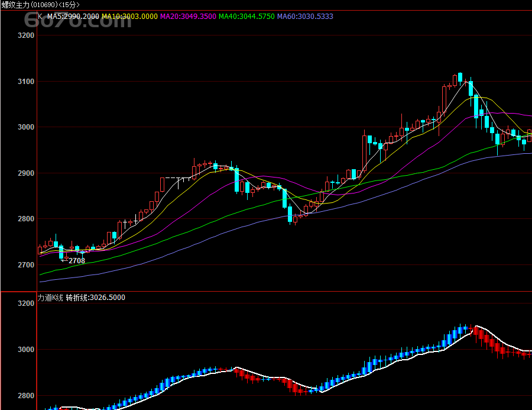Click the 2700 price axis label
532x410 pixels.
tap(26, 265)
